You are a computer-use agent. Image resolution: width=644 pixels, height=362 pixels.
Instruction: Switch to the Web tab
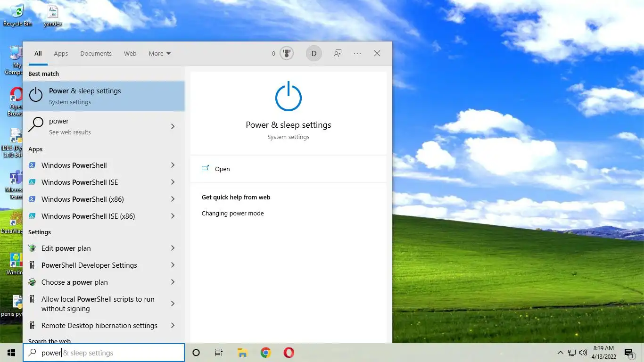(x=130, y=53)
